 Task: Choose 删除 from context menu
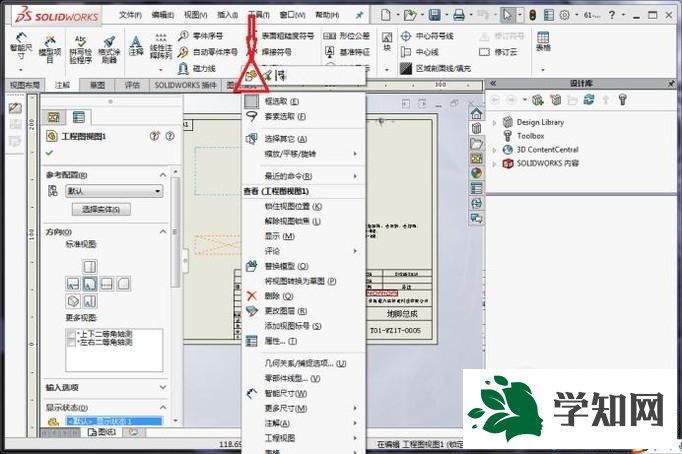(304, 296)
